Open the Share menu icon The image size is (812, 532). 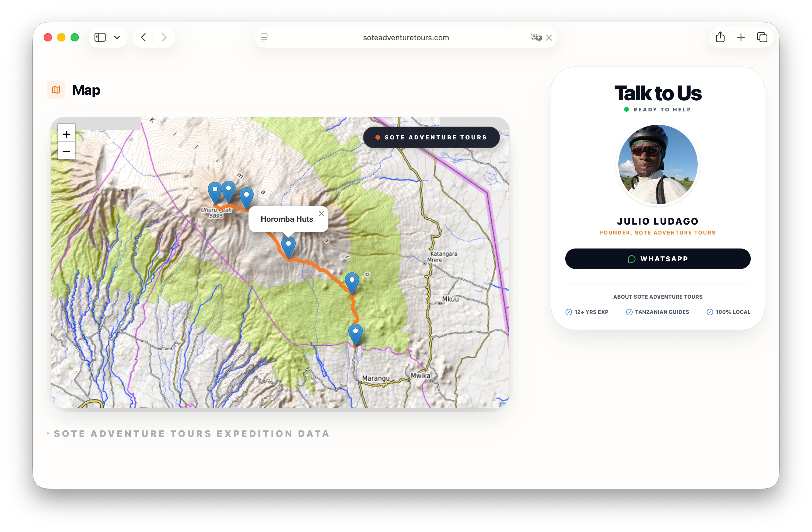point(720,37)
